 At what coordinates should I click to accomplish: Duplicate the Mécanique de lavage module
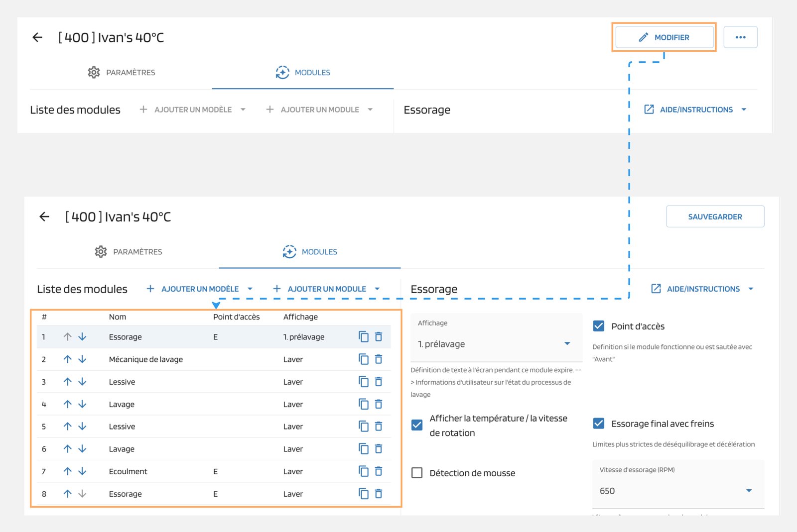(x=364, y=359)
